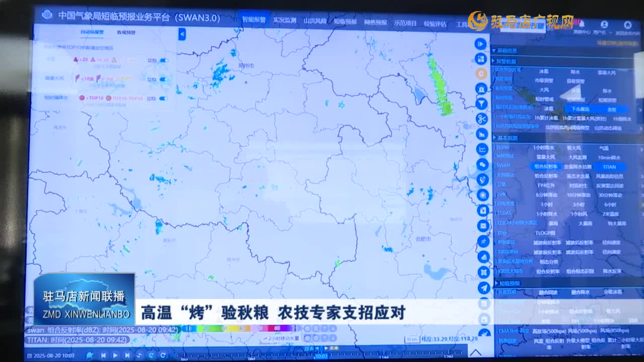Switch to the 自动站报警 tab in left panel
Image resolution: width=644 pixels, height=362 pixels.
(x=92, y=32)
